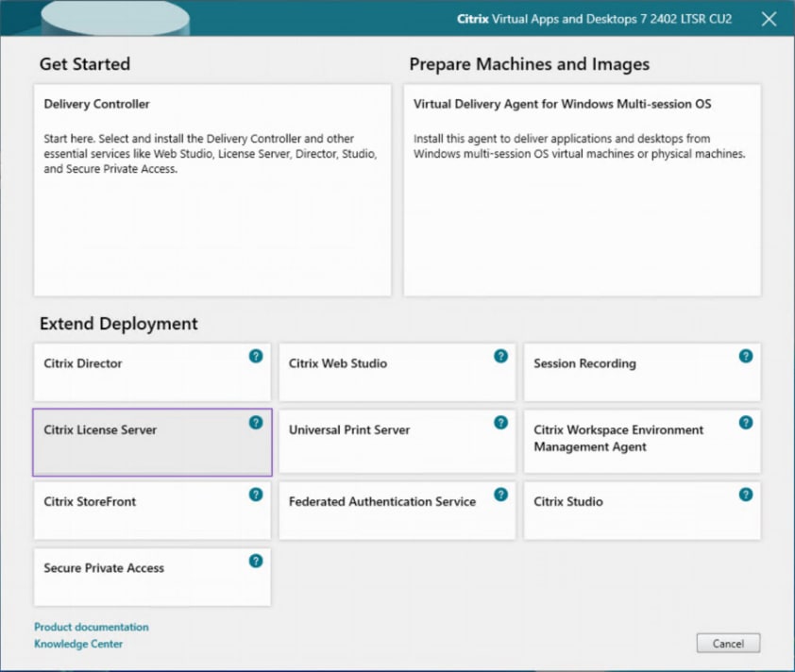This screenshot has height=672, width=795.
Task: Open help for Citrix License Server
Action: [256, 423]
